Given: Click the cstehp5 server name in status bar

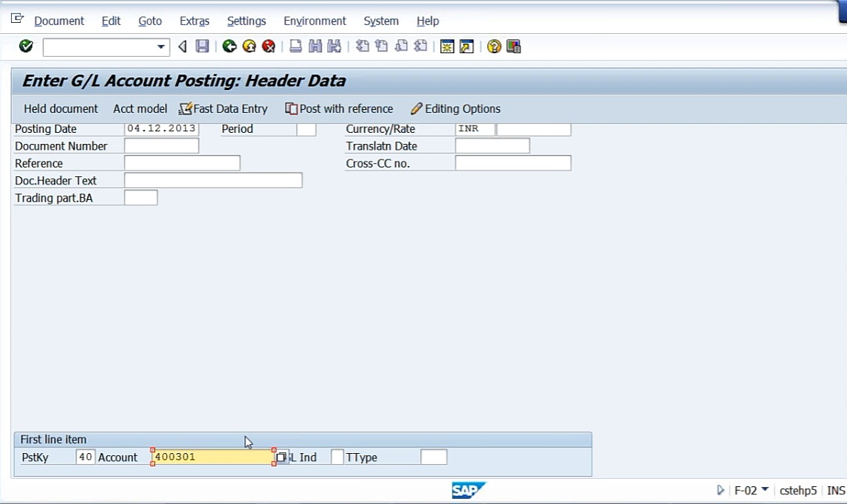Looking at the screenshot, I should 798,491.
